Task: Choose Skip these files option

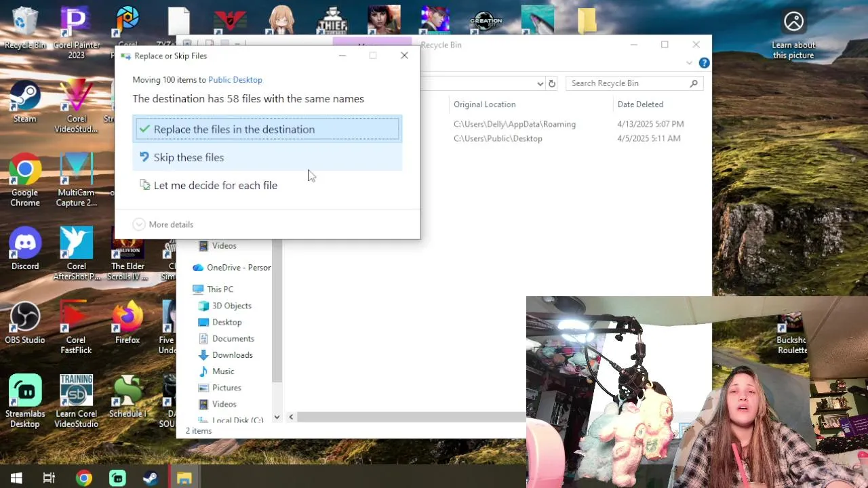Action: pyautogui.click(x=267, y=157)
